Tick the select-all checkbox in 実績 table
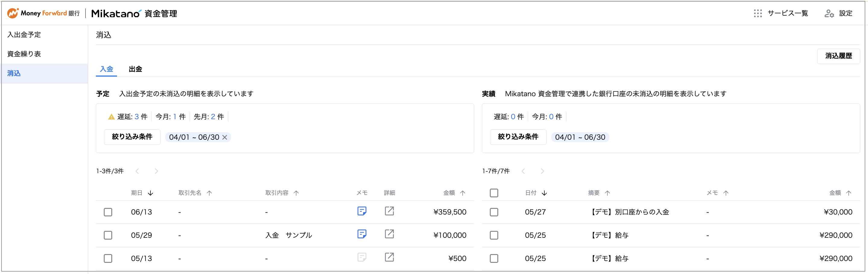Image resolution: width=868 pixels, height=274 pixels. point(494,193)
